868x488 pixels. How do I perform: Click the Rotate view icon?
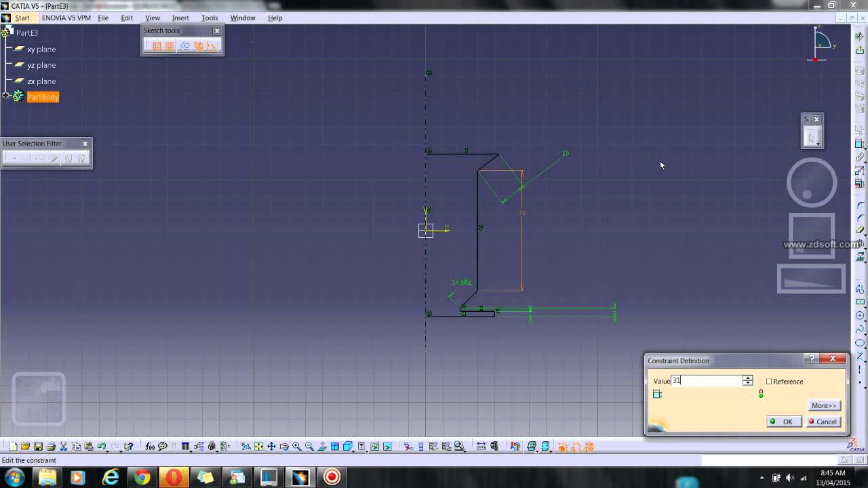coord(284,447)
